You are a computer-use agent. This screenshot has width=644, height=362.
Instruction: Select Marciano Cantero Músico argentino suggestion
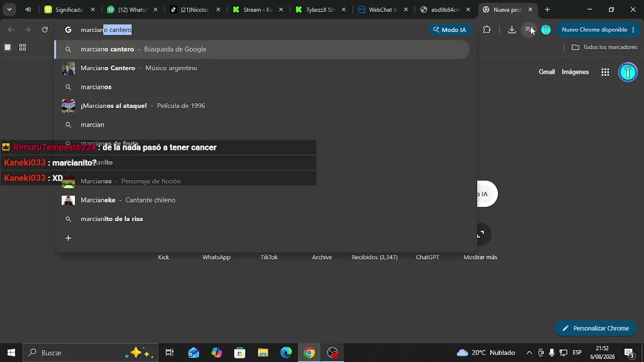pyautogui.click(x=262, y=68)
